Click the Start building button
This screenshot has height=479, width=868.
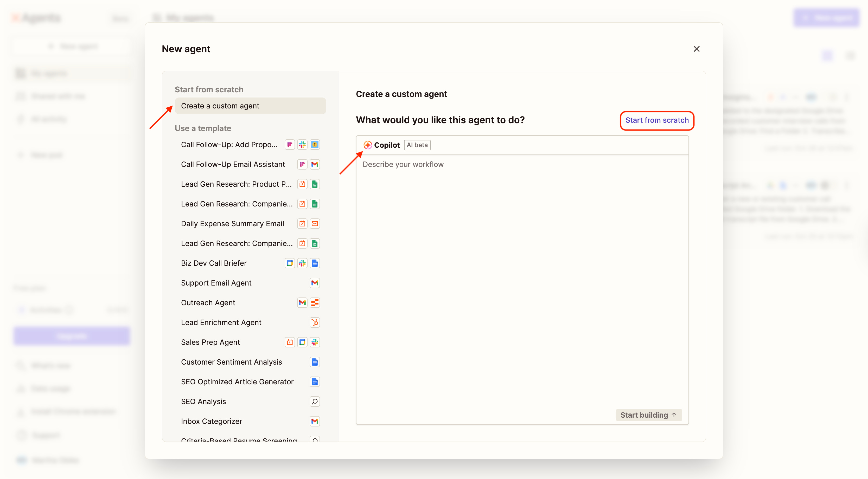[649, 415]
